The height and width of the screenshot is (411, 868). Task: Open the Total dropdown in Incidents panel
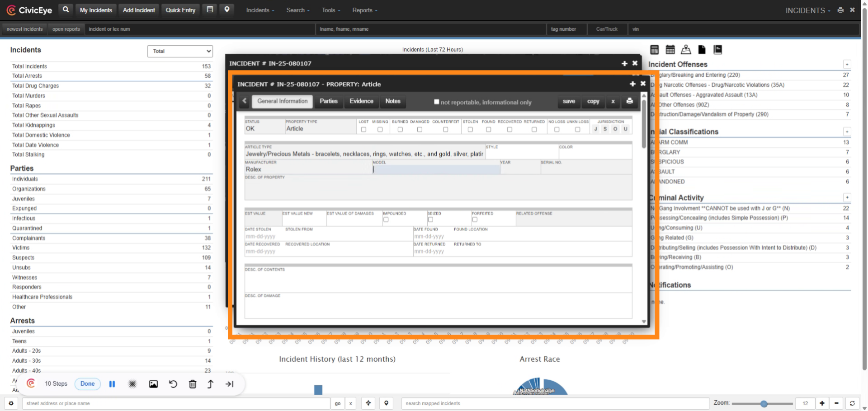(x=180, y=51)
